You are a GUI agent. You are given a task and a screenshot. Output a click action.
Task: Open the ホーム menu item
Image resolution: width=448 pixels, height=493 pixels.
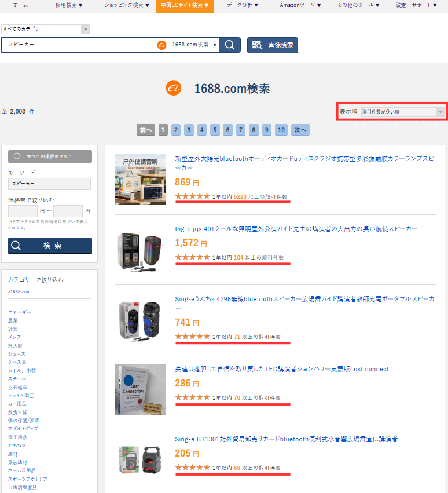point(20,5)
